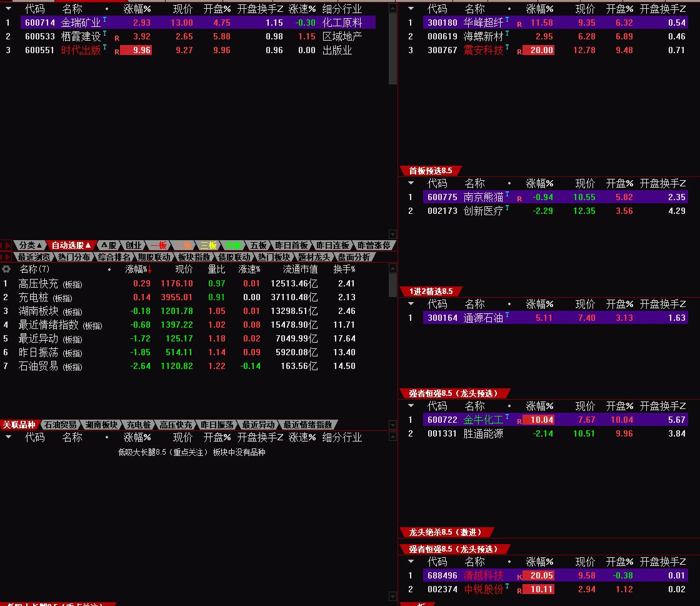
Task: Open the 首板预选8.5 panel tab
Action: coord(431,171)
